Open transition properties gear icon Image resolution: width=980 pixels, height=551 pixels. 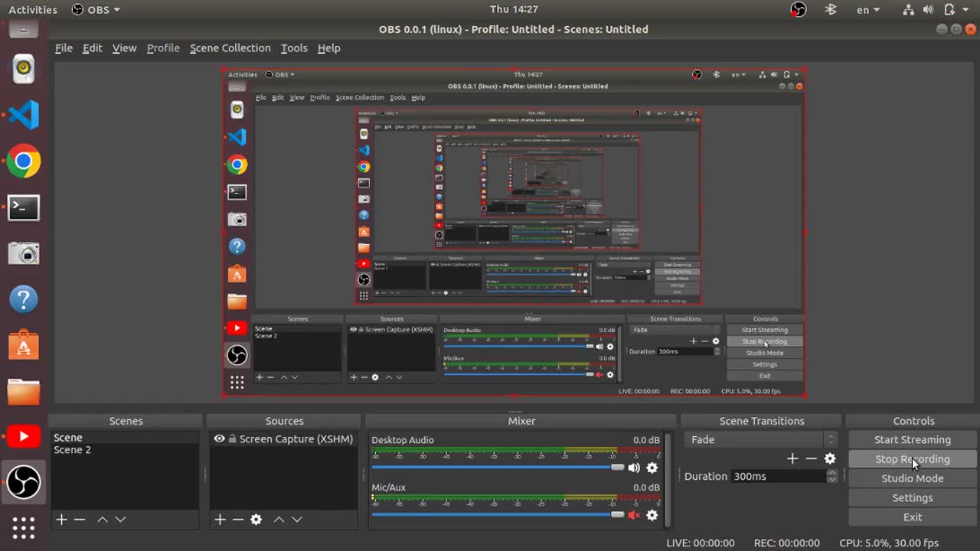(x=830, y=458)
